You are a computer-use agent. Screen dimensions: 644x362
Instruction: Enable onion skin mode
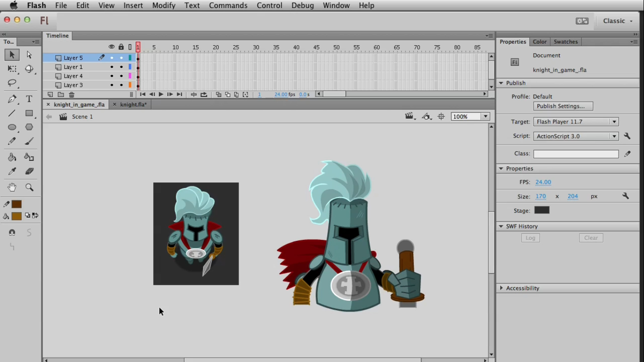218,94
